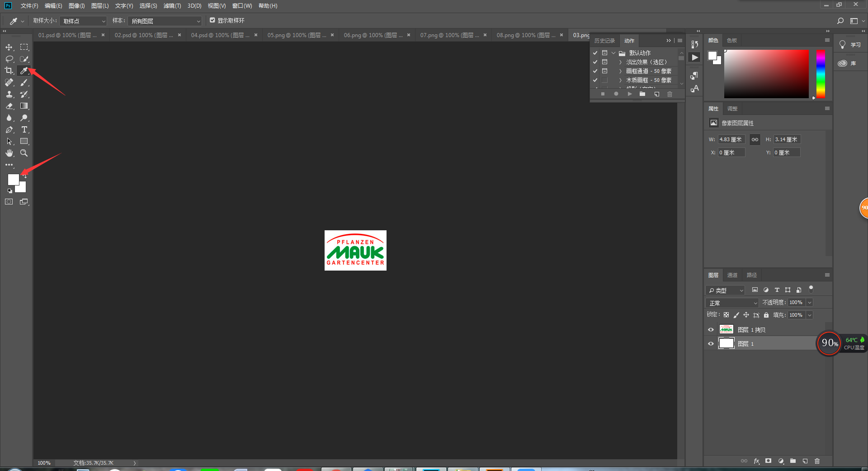Play the selected action in Actions panel
The image size is (868, 471).
click(630, 94)
